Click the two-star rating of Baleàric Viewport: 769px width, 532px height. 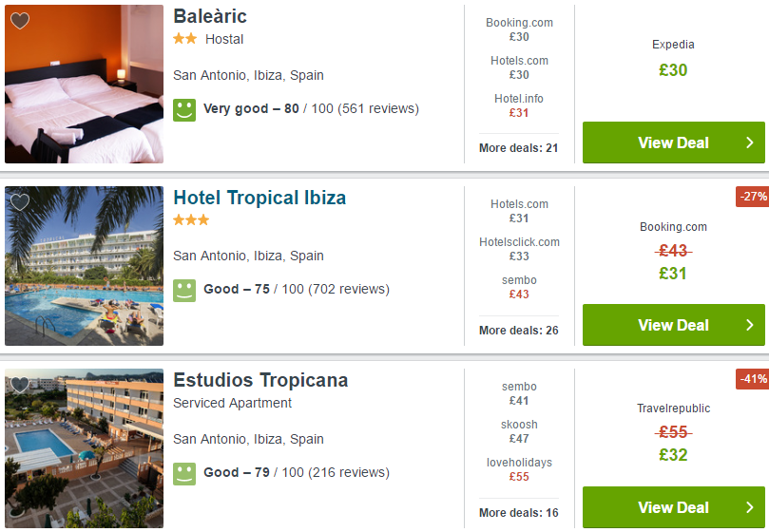point(185,39)
